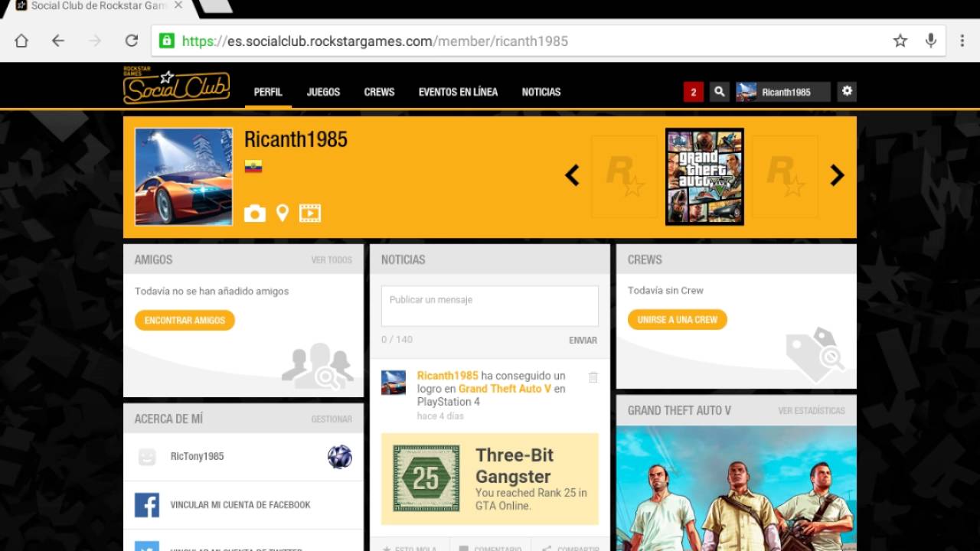
Task: Click the friends search graphic in Amigos panel
Action: coord(318,365)
